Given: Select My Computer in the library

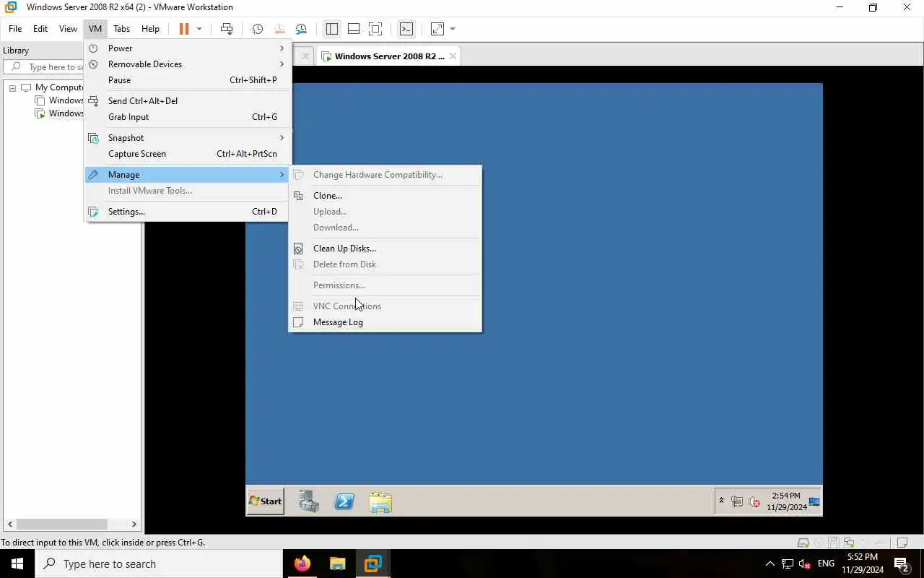Looking at the screenshot, I should 59,87.
